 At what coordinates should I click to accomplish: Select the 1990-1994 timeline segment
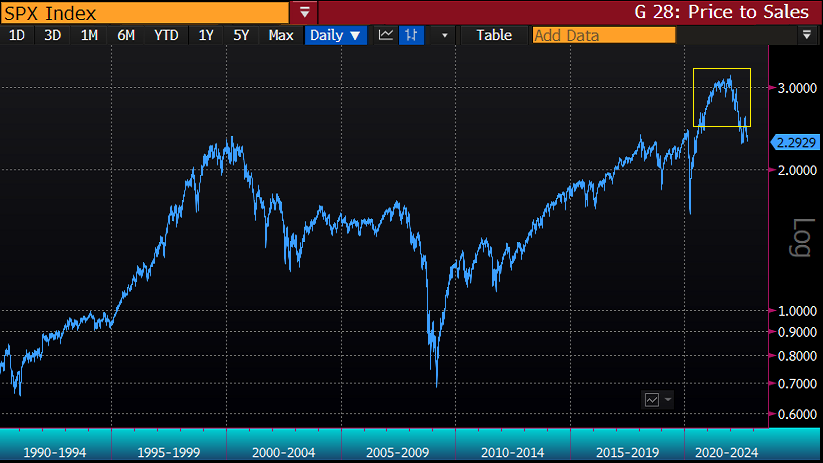tap(55, 452)
